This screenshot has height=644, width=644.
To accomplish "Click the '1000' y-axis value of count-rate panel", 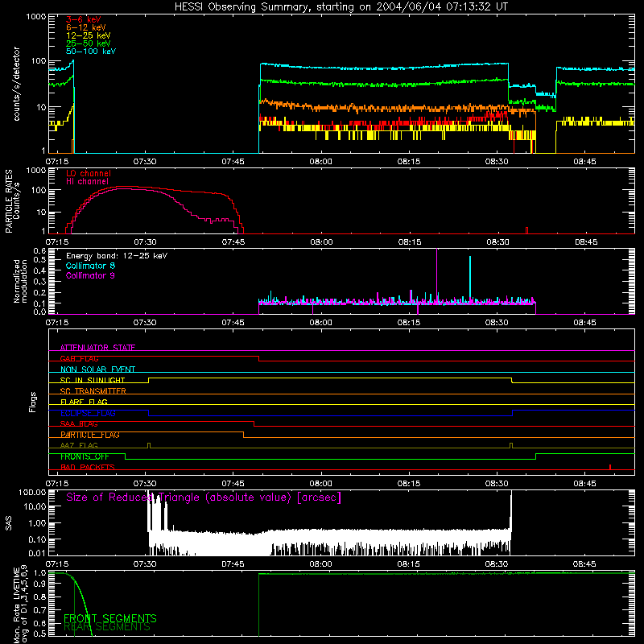I will pos(36,17).
